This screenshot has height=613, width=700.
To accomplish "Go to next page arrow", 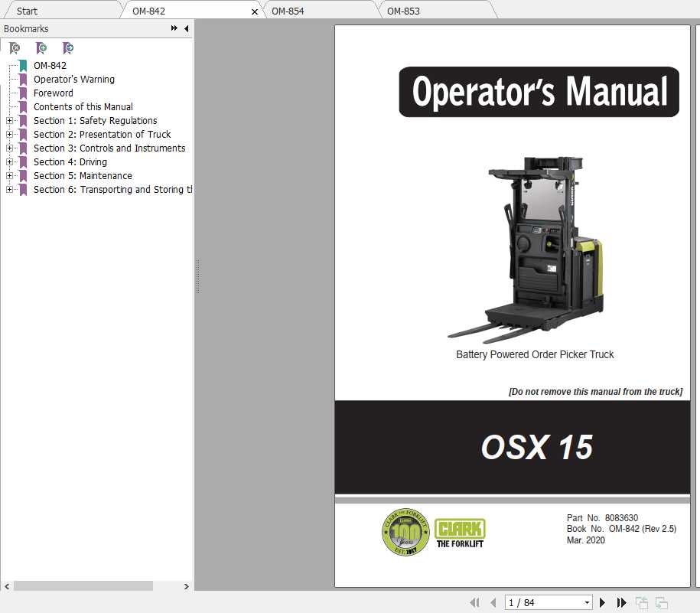I will click(x=602, y=603).
